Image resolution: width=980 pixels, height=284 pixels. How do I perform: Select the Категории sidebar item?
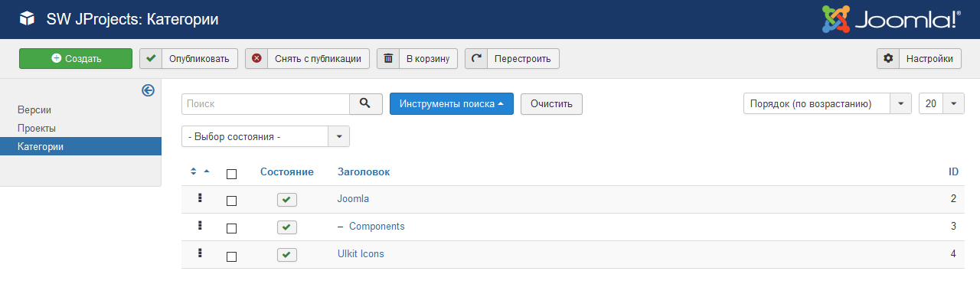pyautogui.click(x=80, y=147)
